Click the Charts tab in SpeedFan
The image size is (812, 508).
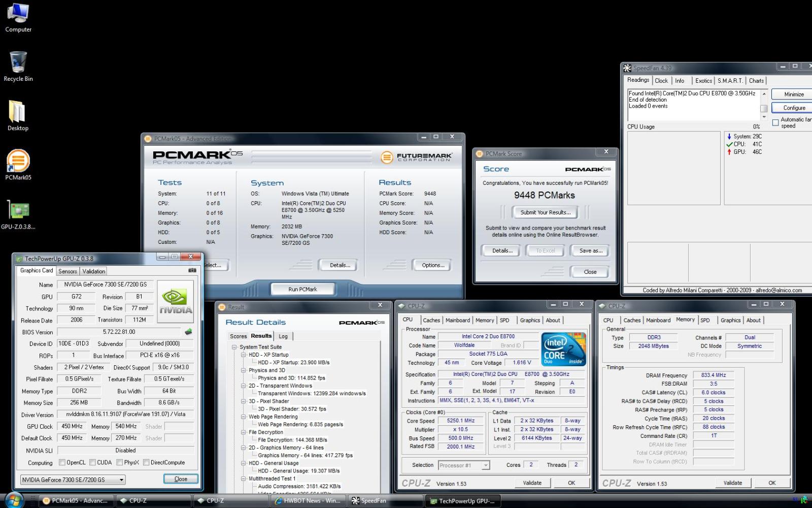point(756,81)
